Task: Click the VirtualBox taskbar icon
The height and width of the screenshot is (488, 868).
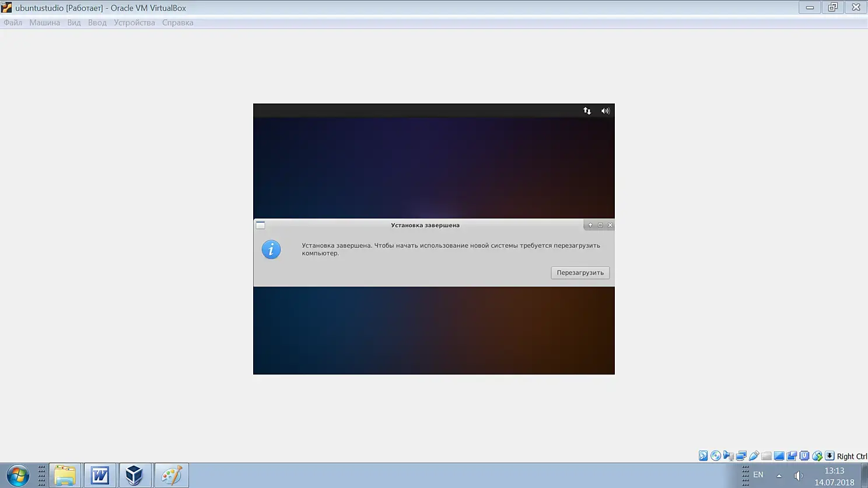Action: (135, 475)
